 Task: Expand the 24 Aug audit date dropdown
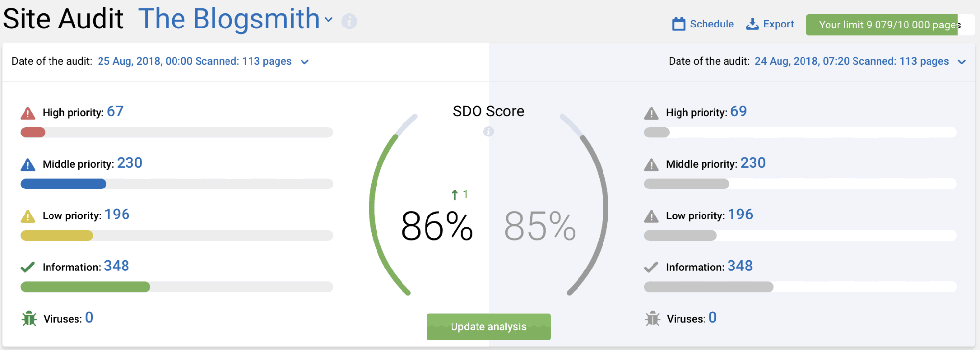tap(962, 62)
